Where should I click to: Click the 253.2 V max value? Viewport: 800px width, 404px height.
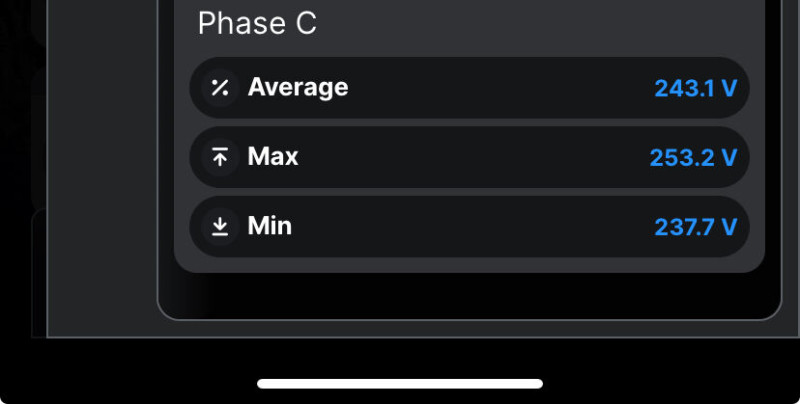(693, 158)
